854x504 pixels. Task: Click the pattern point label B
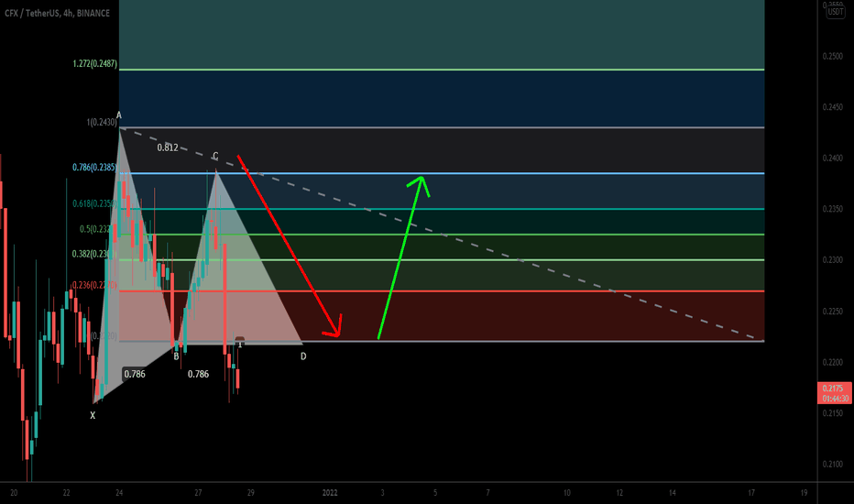tap(176, 356)
